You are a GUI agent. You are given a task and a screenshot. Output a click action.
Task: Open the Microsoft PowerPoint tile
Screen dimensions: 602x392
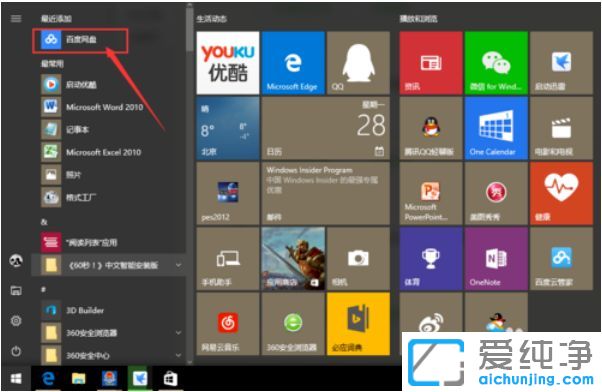[x=431, y=194]
